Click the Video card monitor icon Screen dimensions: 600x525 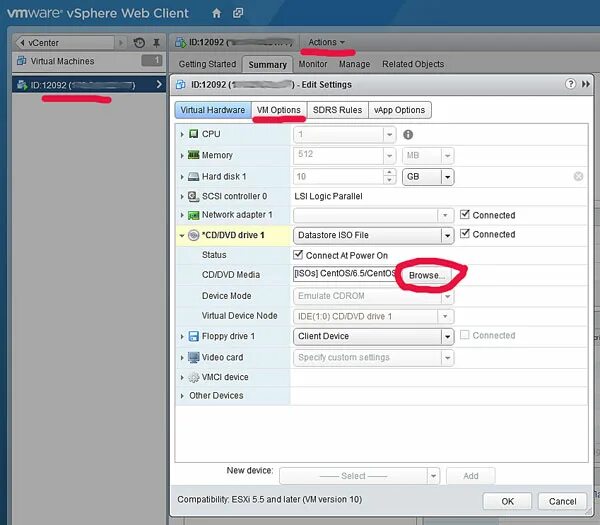pos(194,357)
